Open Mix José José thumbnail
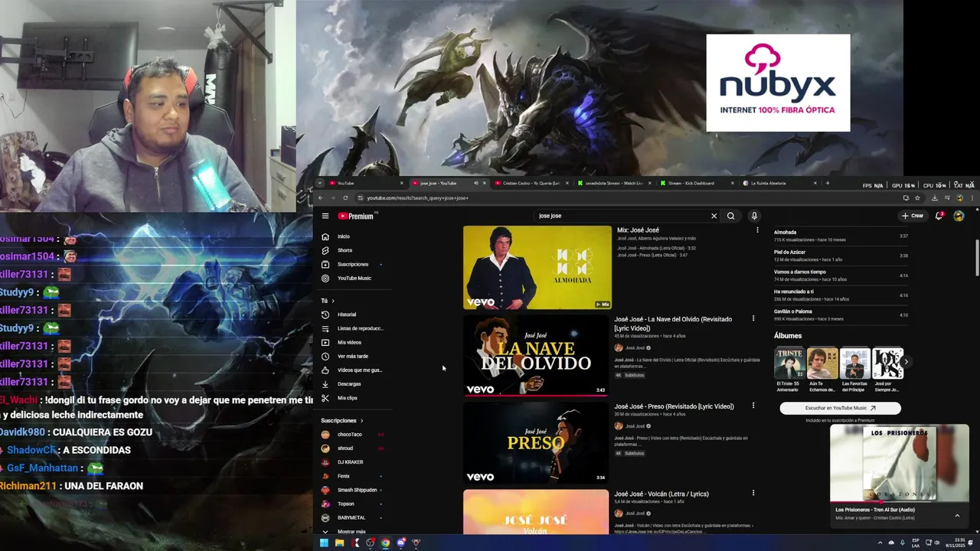 click(x=537, y=267)
